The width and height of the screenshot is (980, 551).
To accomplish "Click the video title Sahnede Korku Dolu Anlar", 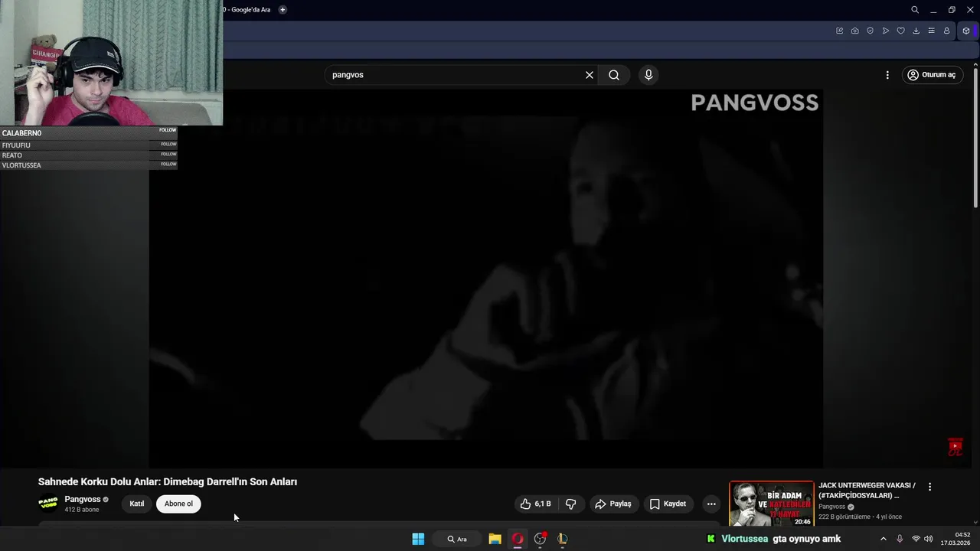I will tap(168, 481).
